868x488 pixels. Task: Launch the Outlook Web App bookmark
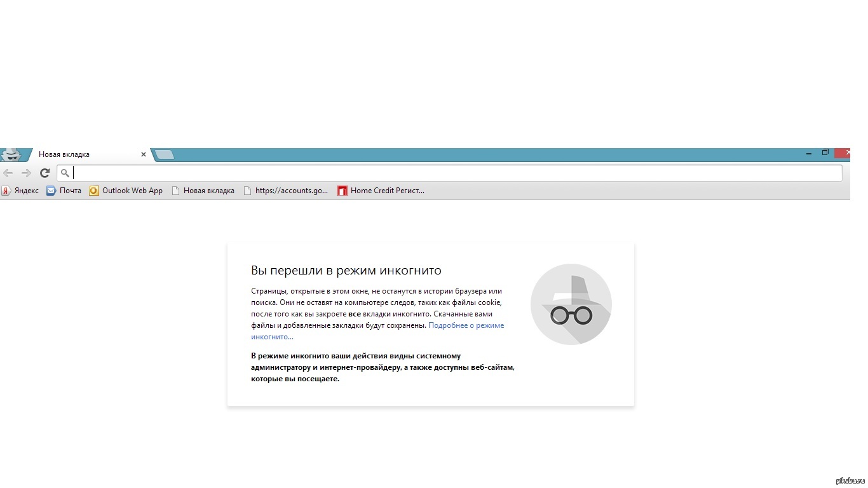pos(126,191)
